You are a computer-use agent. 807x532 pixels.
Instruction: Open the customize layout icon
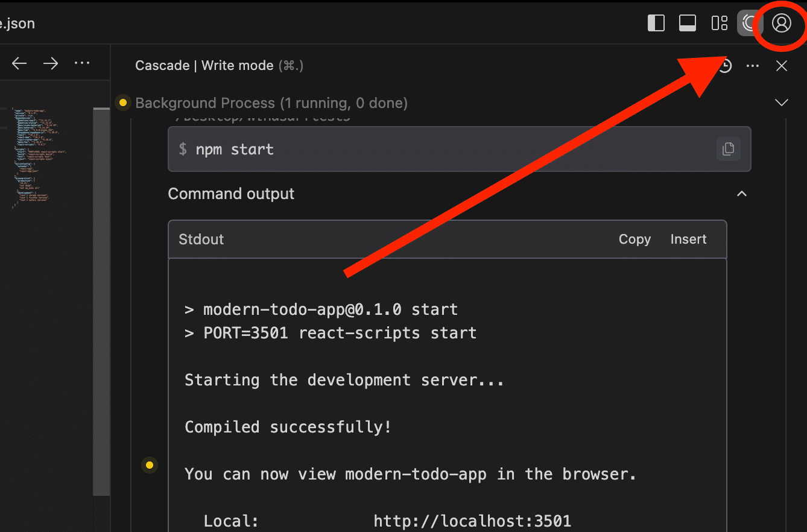pos(719,24)
